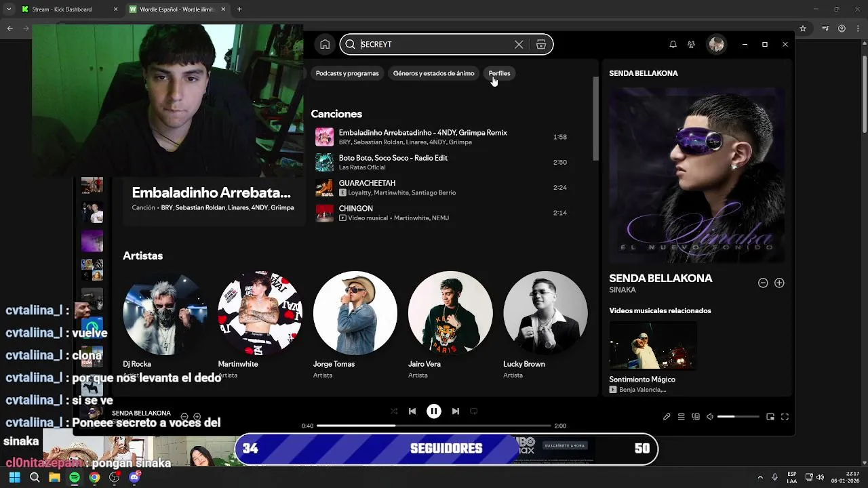Toggle shuffle playback
The width and height of the screenshot is (868, 488).
394,411
